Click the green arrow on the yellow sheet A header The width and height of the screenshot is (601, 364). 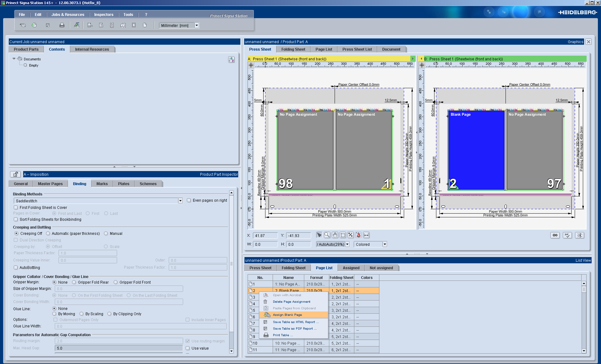click(413, 59)
